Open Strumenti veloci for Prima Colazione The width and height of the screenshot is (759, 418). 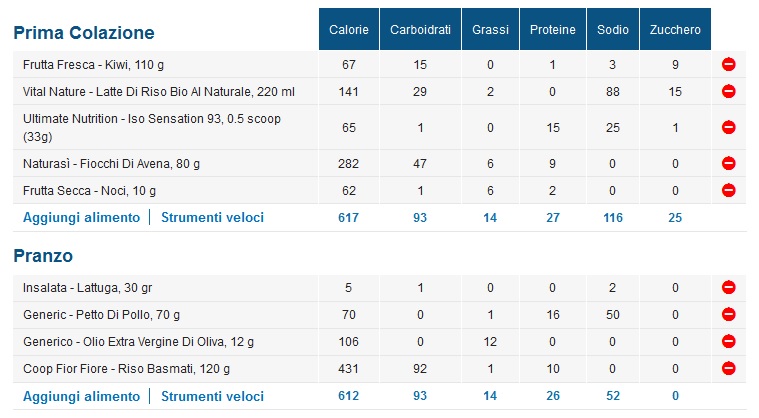pyautogui.click(x=213, y=218)
